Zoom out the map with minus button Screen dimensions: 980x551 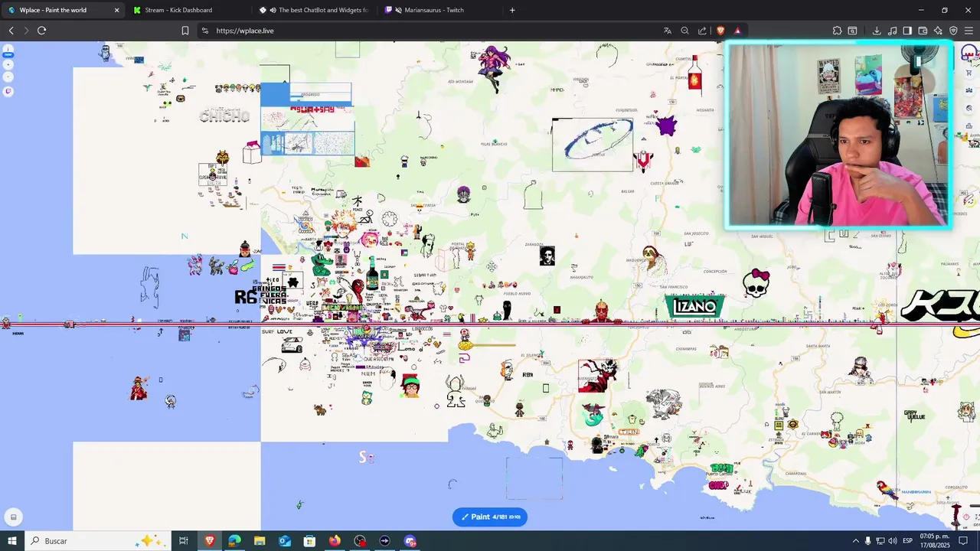pyautogui.click(x=8, y=77)
